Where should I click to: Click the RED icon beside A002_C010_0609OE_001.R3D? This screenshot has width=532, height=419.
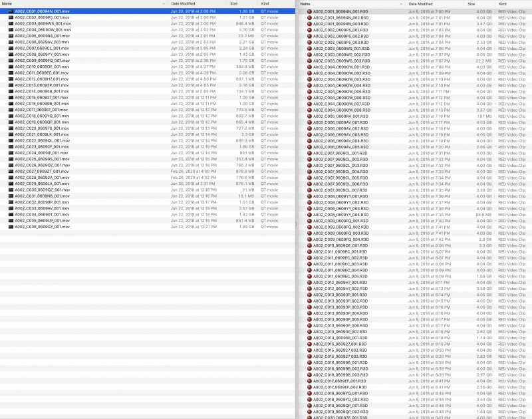(x=309, y=245)
